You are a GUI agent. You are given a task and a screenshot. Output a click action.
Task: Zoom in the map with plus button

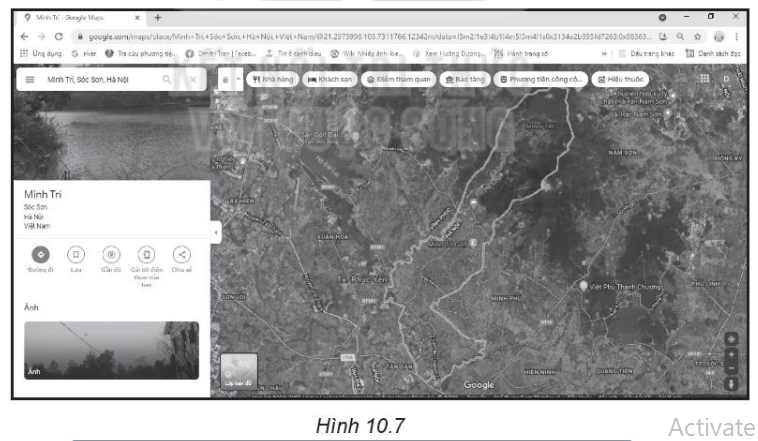pos(731,354)
